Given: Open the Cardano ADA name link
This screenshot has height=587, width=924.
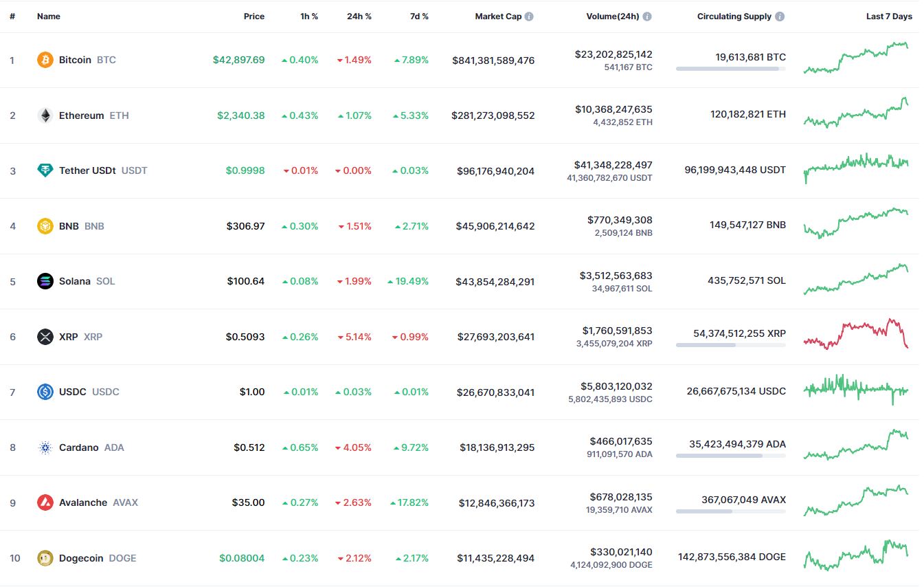Looking at the screenshot, I should pos(91,447).
